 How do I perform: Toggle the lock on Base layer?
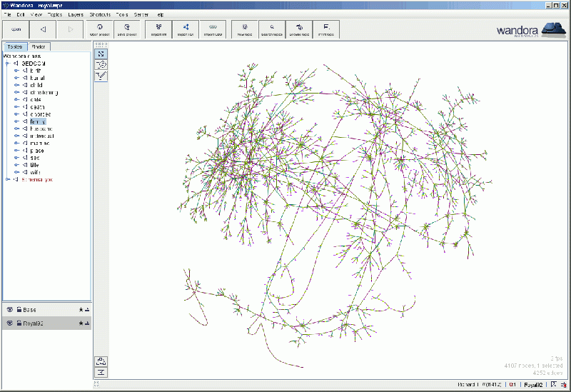[19, 310]
